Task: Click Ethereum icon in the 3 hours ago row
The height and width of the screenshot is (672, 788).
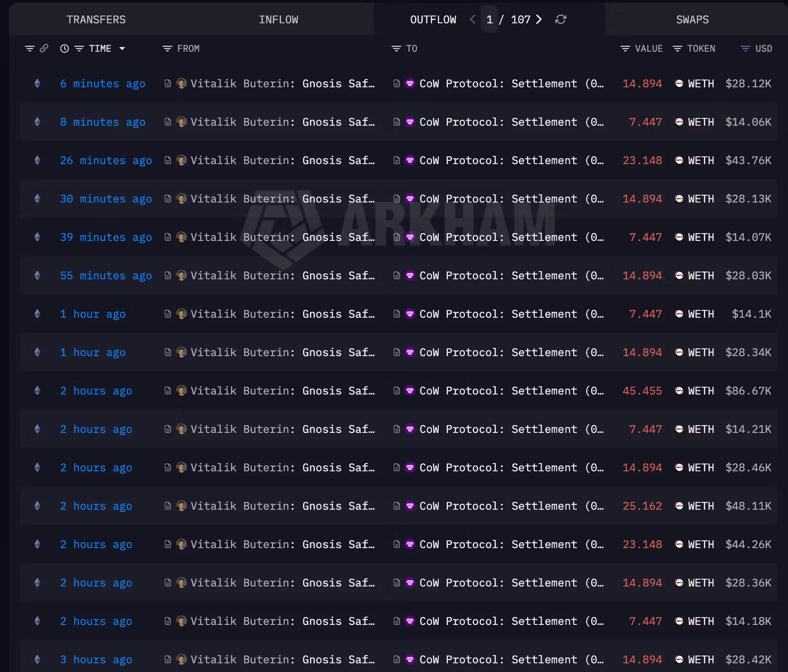Action: [x=37, y=659]
